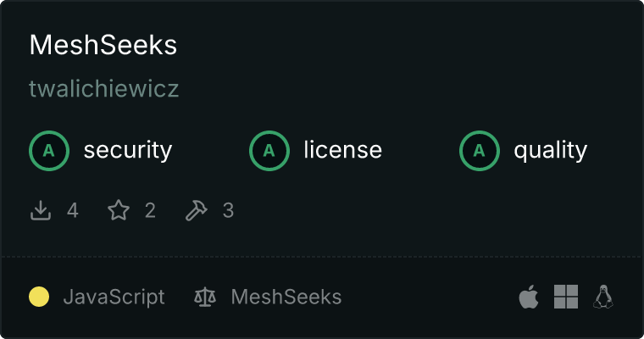
Task: Click the JavaScript language label
Action: [114, 297]
